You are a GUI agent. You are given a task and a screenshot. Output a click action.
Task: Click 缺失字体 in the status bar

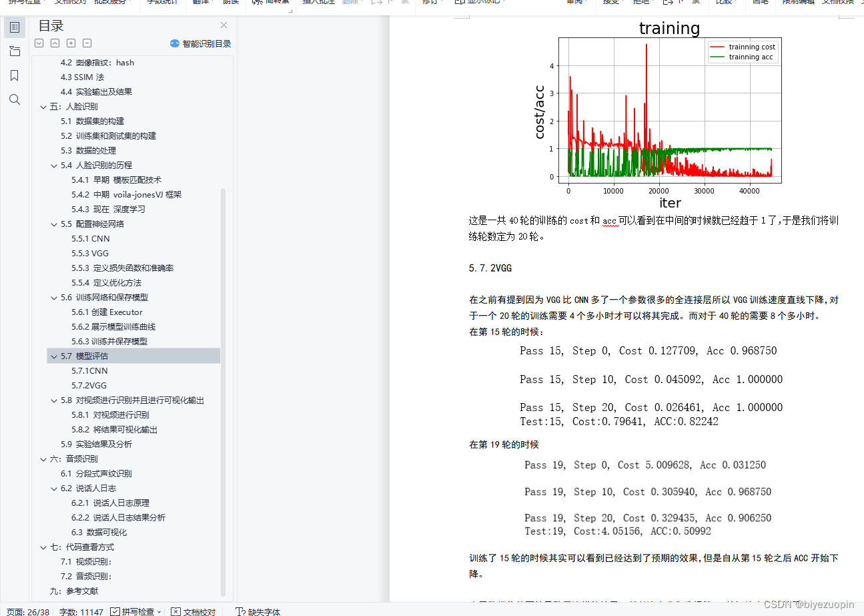[x=258, y=611]
